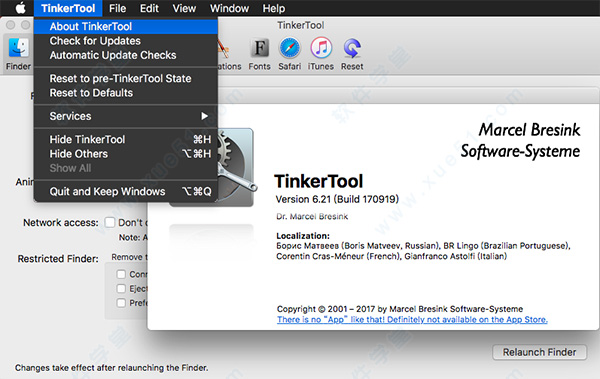Click the "Localization:" heading
600x379 pixels.
(x=303, y=235)
